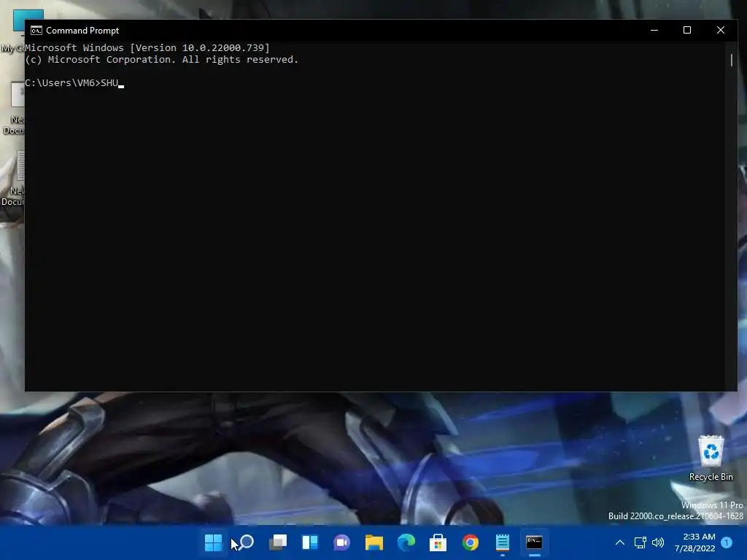Viewport: 747px width, 560px height.
Task: Select Recycle Bin desktop icon
Action: tap(711, 458)
